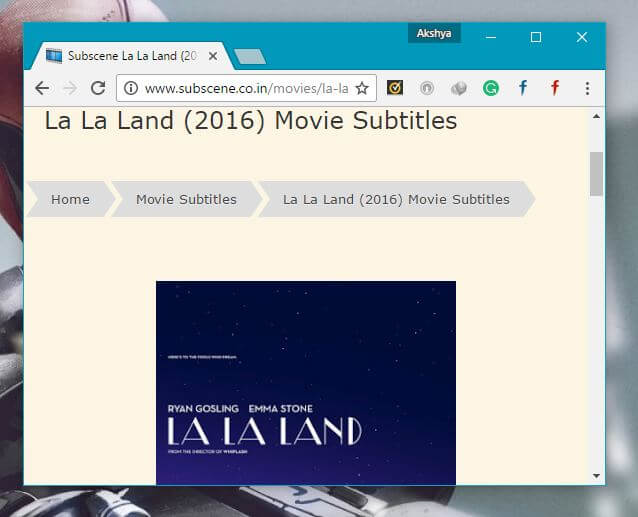Open Movie Subtitles breadcrumb link
This screenshot has height=517, width=638.
point(186,199)
